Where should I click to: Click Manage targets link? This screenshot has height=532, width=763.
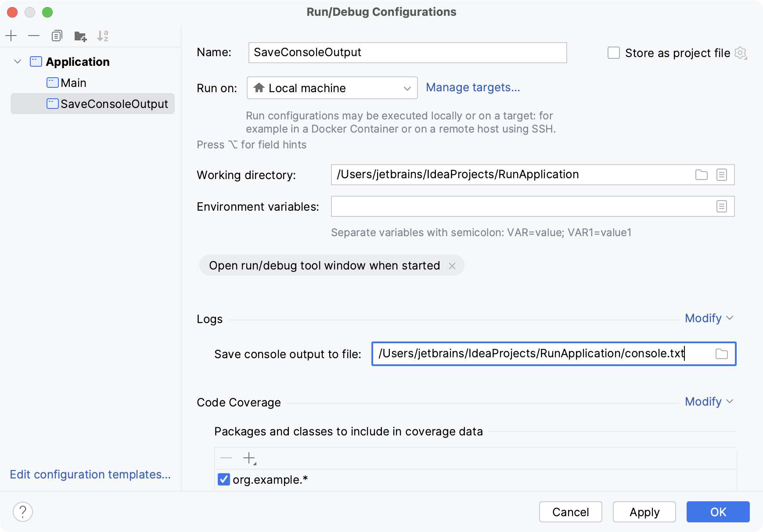point(473,87)
